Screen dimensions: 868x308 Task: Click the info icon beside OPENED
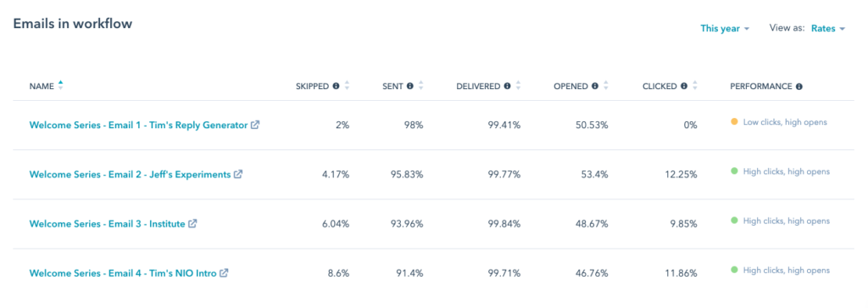(x=594, y=87)
